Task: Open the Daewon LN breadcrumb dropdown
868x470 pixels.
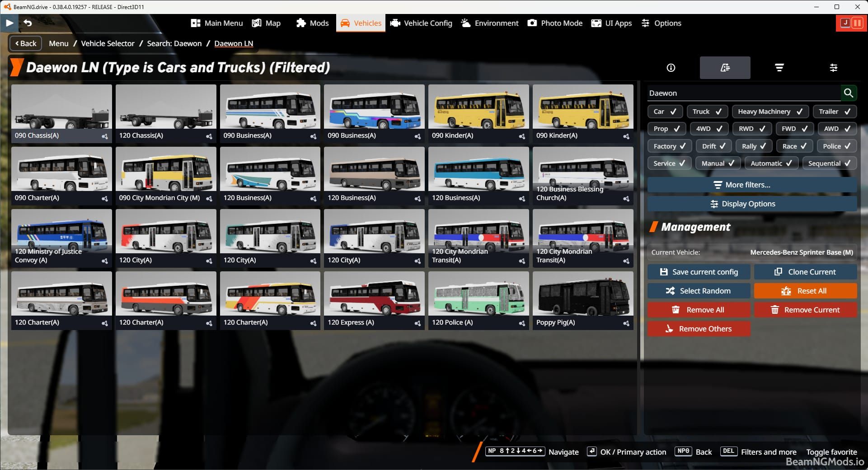Action: click(234, 43)
